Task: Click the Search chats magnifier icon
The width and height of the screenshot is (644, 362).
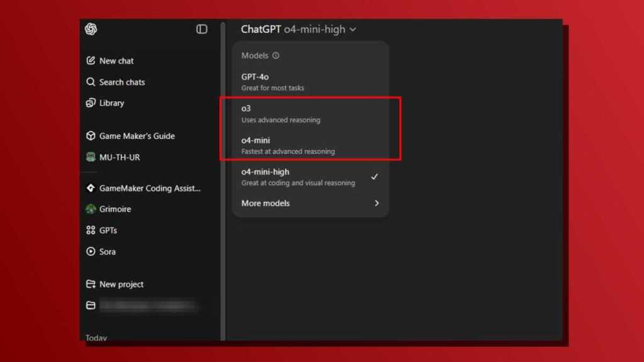Action: (x=91, y=82)
